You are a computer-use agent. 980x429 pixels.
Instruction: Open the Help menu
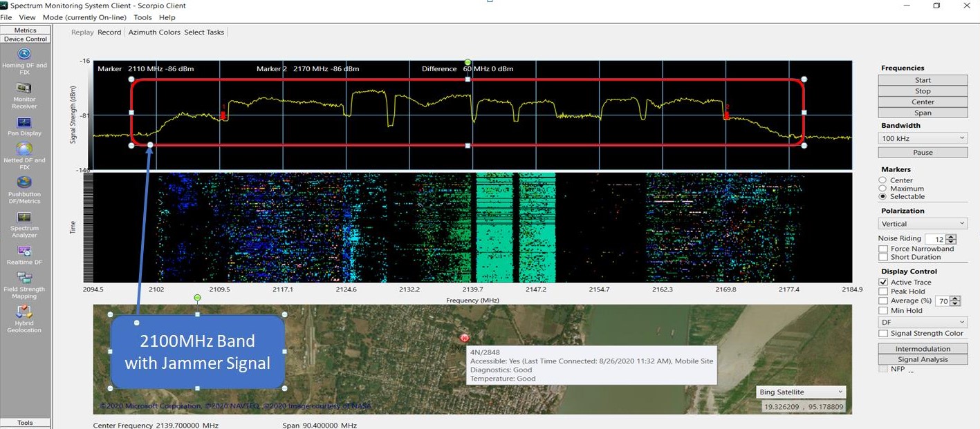point(167,17)
